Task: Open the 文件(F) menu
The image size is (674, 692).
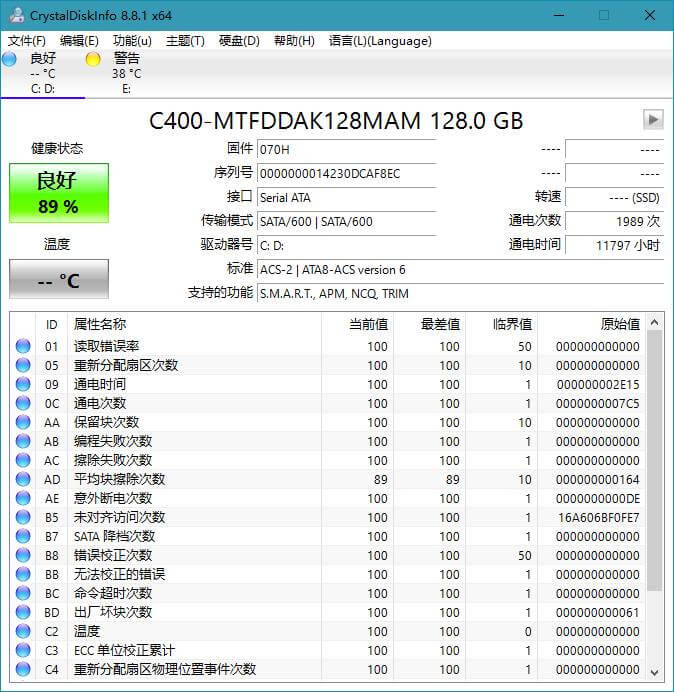Action: pos(27,41)
